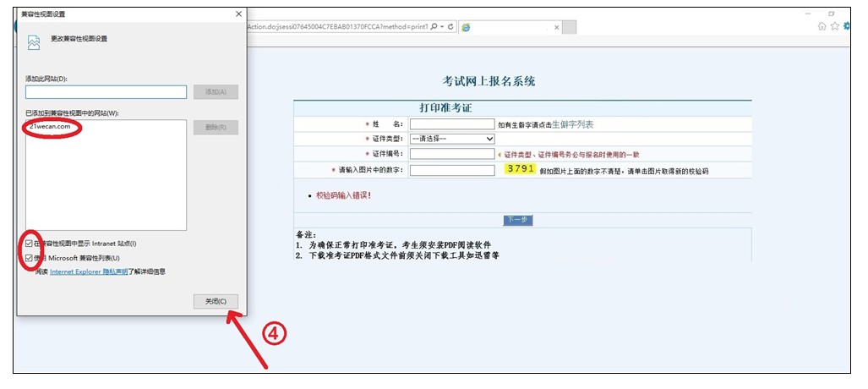Select 21wecan.com in the website list

tap(49, 127)
